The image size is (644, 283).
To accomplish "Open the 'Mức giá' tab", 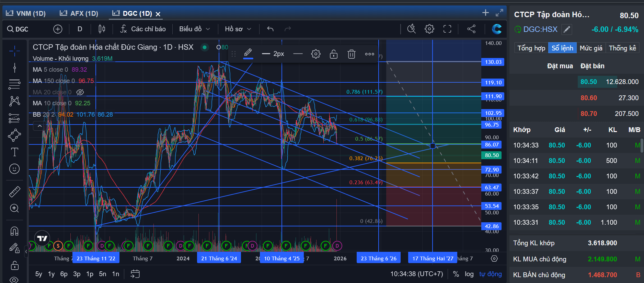I will tap(591, 48).
